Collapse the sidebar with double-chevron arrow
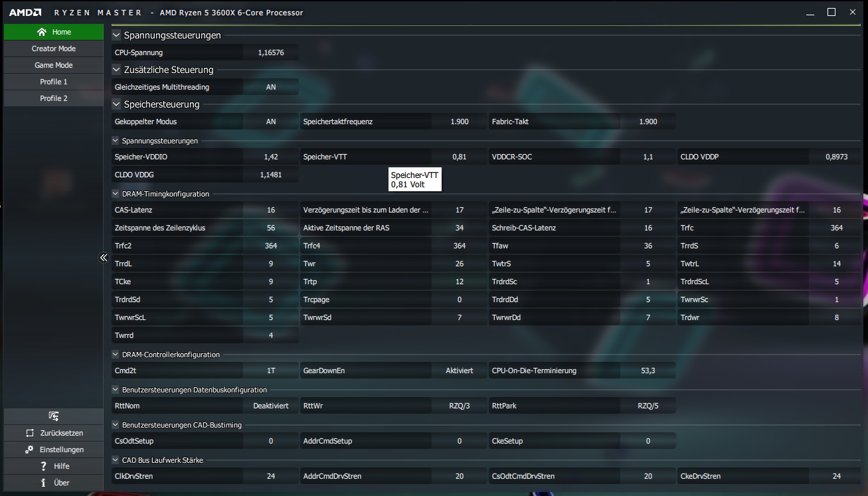 (104, 258)
